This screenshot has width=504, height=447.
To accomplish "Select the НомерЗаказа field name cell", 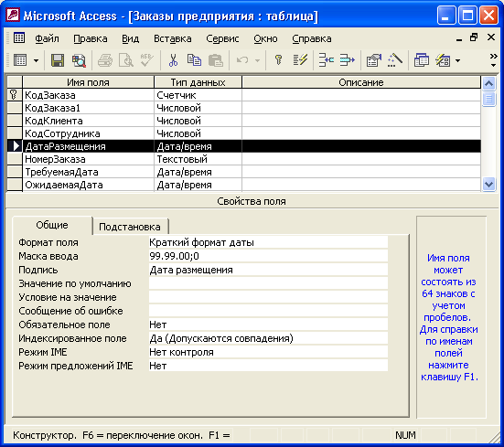I will click(x=89, y=159).
